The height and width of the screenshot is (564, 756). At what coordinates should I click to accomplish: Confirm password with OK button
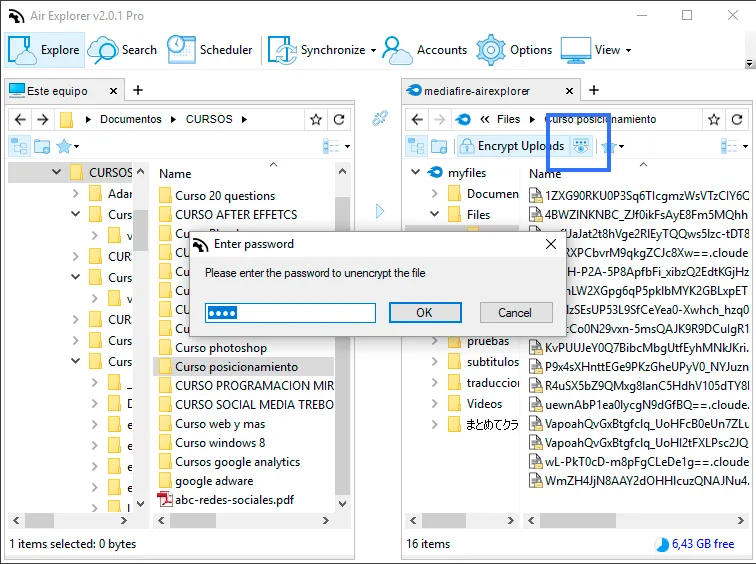point(425,313)
